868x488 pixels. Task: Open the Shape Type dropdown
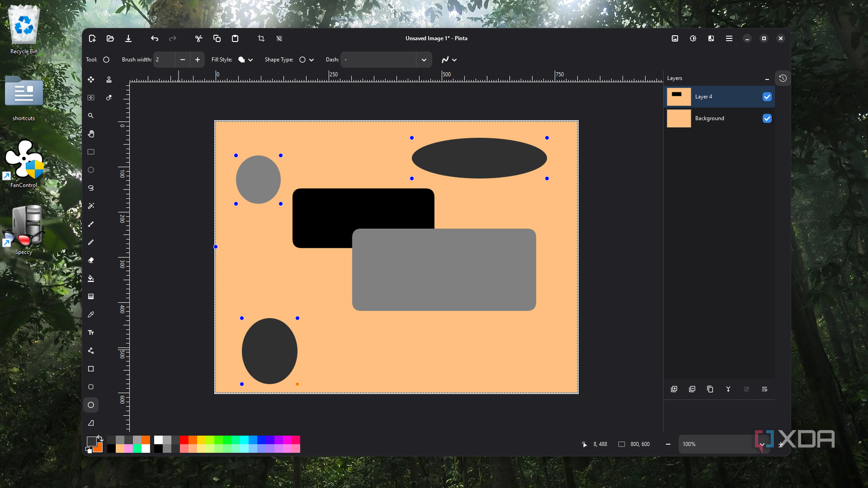pos(307,60)
